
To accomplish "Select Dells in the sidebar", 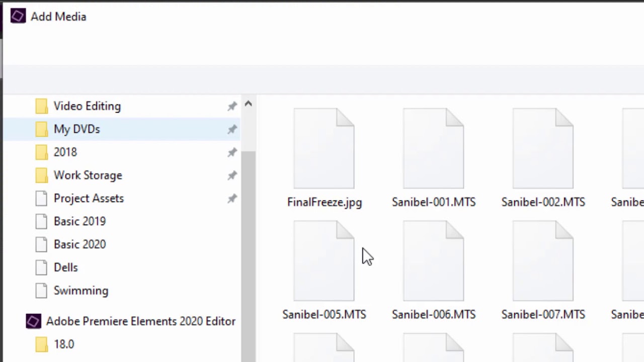I will (65, 267).
